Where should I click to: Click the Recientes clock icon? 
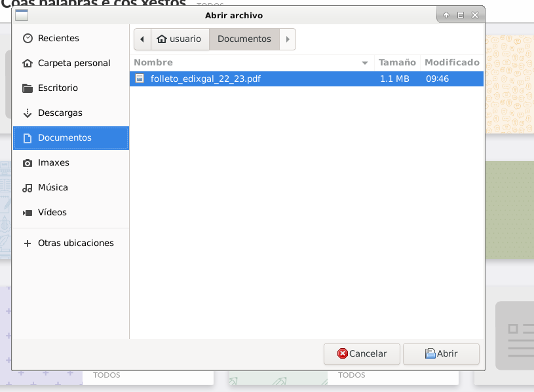pyautogui.click(x=28, y=39)
